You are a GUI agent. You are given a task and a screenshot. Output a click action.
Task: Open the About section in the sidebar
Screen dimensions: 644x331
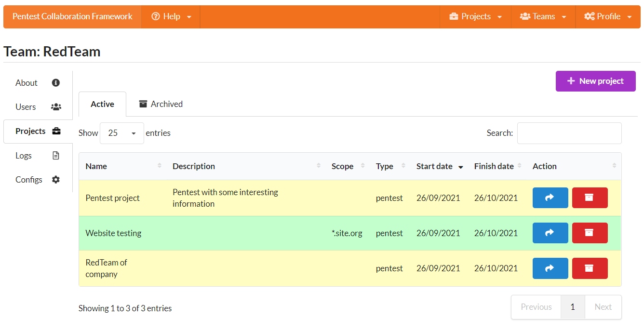pos(38,83)
